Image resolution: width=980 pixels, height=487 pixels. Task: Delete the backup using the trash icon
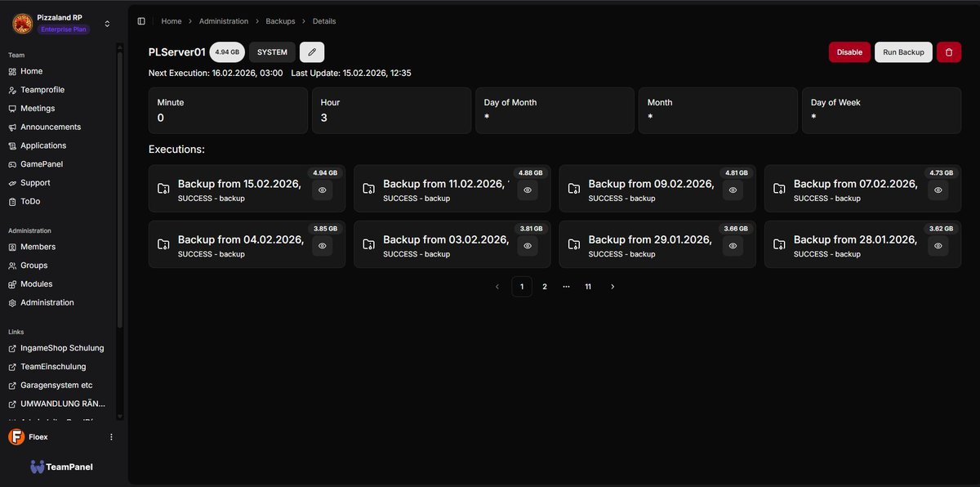coord(948,51)
